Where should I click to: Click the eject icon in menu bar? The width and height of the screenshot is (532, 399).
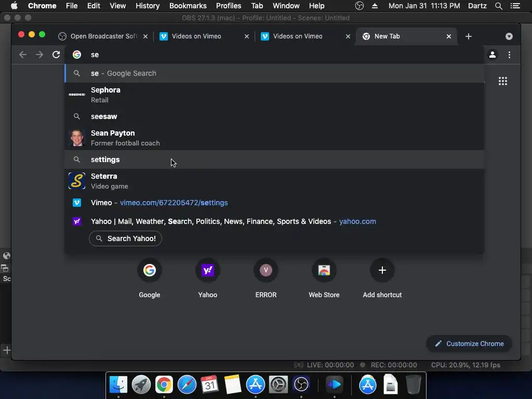click(x=375, y=6)
